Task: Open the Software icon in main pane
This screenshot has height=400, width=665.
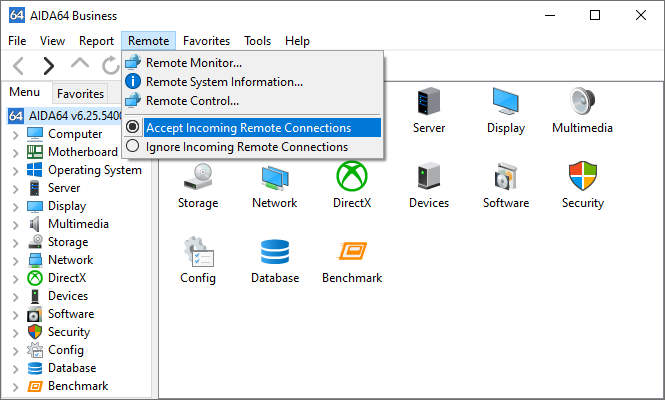Action: click(x=506, y=176)
